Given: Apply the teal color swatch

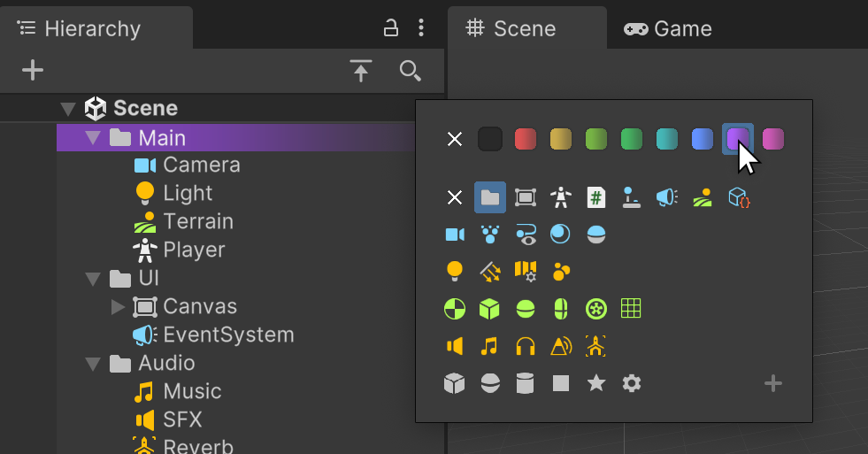Looking at the screenshot, I should point(667,139).
